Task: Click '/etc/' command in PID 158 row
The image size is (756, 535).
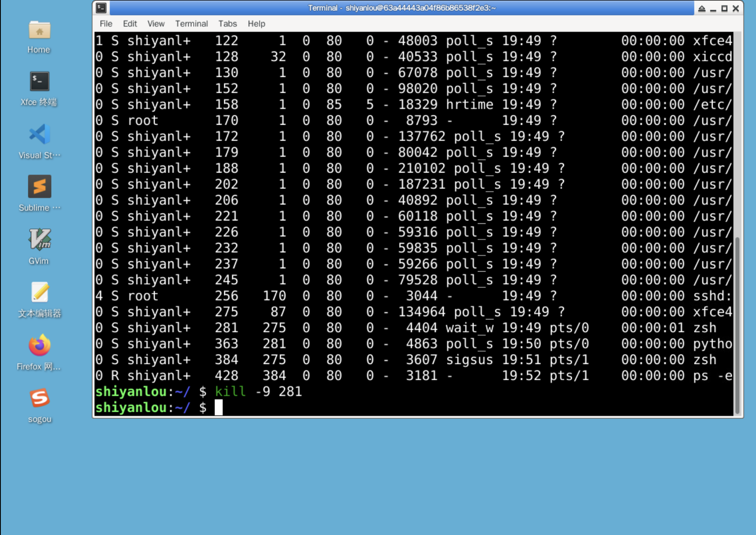Action: [x=712, y=104]
